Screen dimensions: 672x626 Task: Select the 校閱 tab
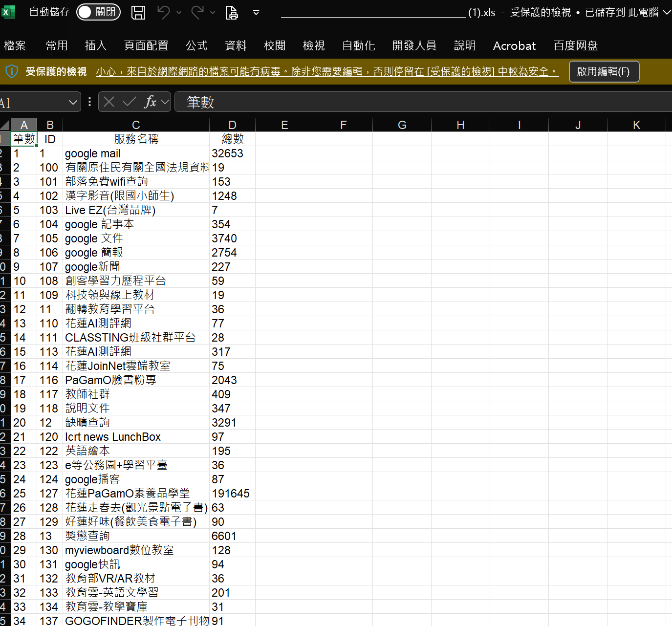click(275, 46)
